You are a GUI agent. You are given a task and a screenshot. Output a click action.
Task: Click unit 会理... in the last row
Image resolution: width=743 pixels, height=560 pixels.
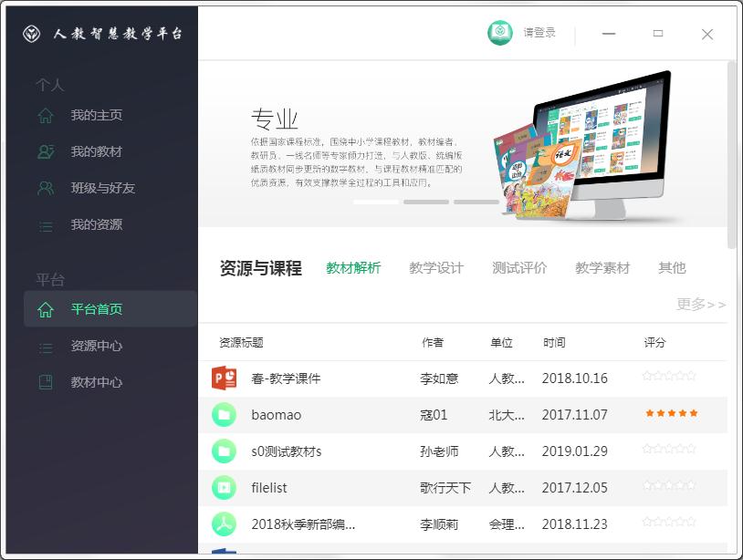pyautogui.click(x=507, y=524)
